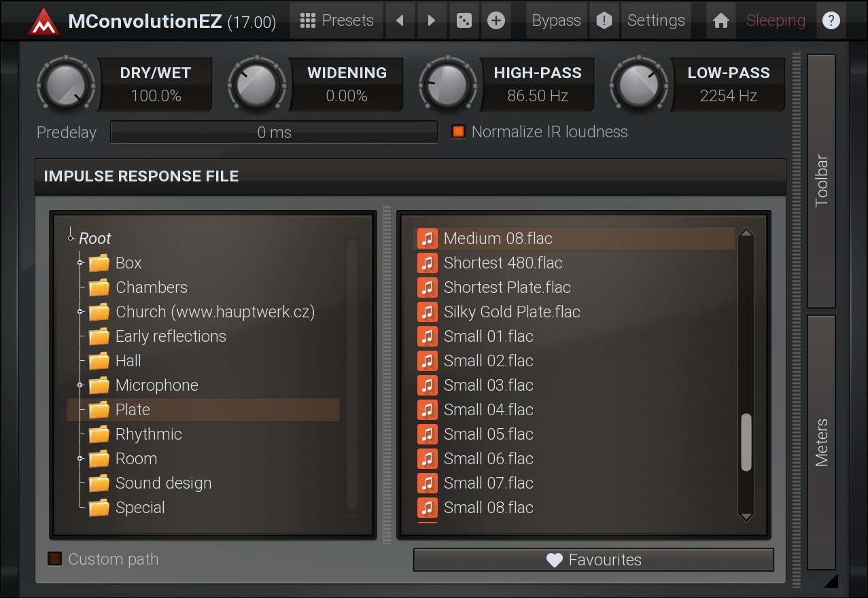Click the add preset plus icon
Viewport: 868px width, 598px height.
pos(496,21)
